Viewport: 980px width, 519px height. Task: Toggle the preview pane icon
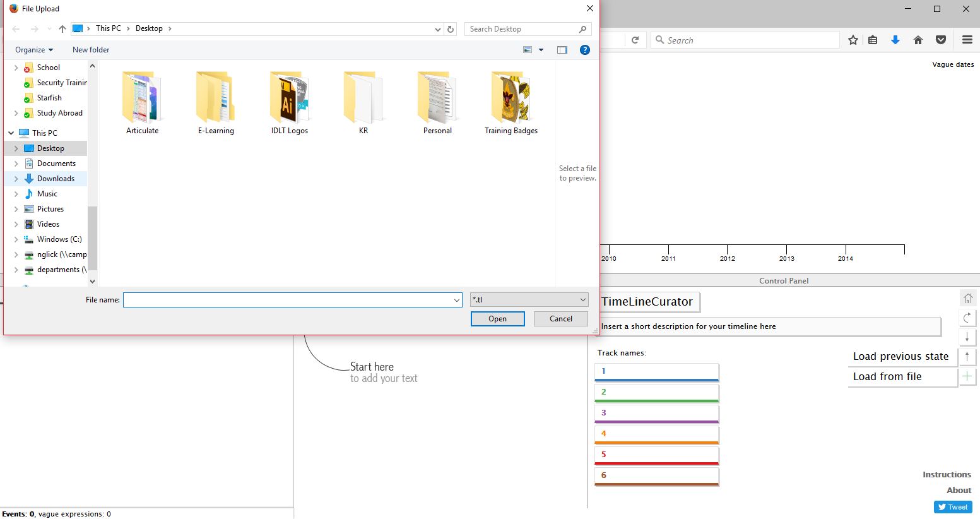[x=562, y=50]
